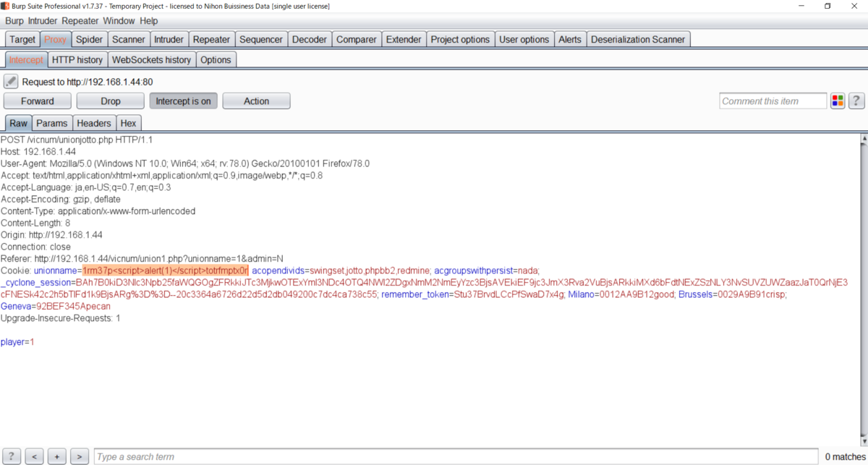Open the Alerts tab
868x465 pixels.
[x=570, y=39]
